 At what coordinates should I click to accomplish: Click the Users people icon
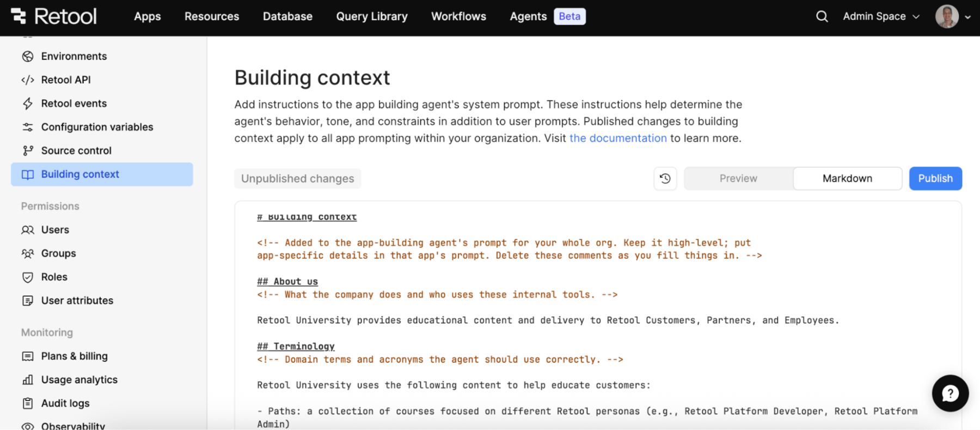tap(28, 230)
